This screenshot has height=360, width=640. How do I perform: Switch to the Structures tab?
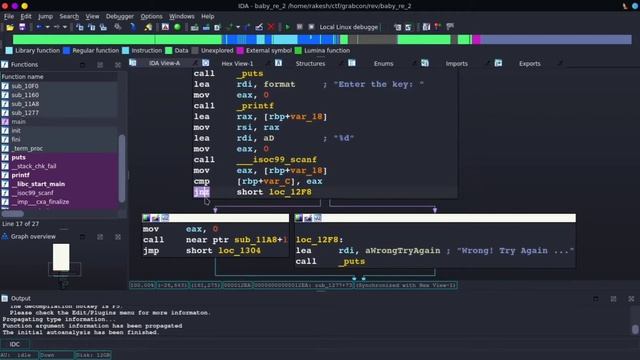[x=310, y=63]
